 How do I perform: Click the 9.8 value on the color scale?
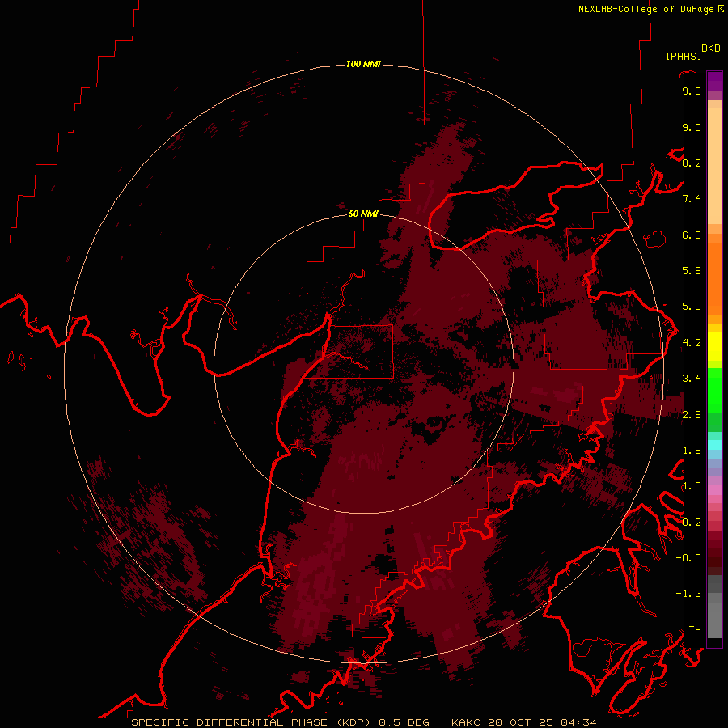coord(692,91)
